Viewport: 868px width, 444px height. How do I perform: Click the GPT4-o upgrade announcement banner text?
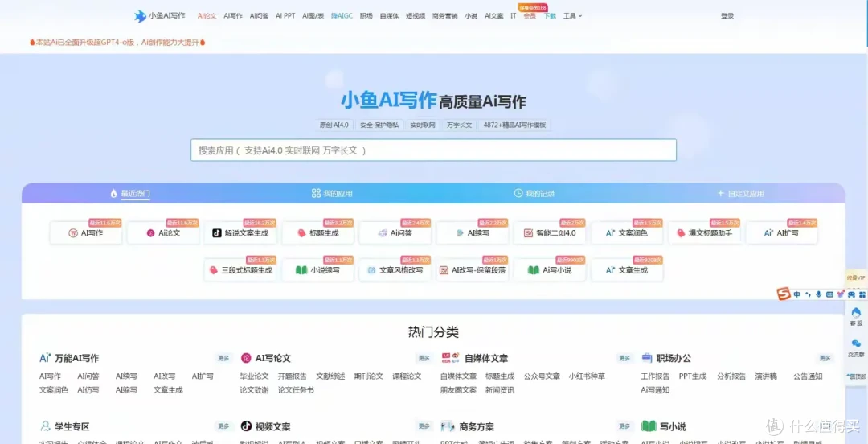pos(117,42)
